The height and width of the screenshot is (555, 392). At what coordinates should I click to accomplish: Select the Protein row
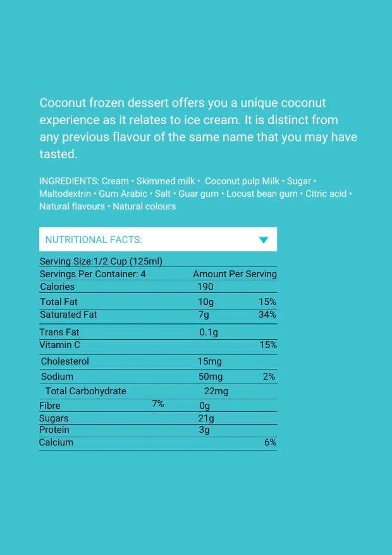click(x=158, y=430)
